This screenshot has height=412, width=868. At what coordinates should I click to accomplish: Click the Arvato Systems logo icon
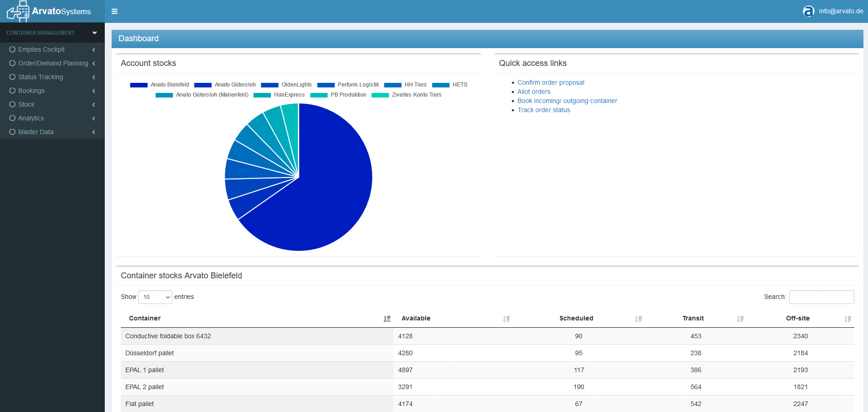click(18, 11)
